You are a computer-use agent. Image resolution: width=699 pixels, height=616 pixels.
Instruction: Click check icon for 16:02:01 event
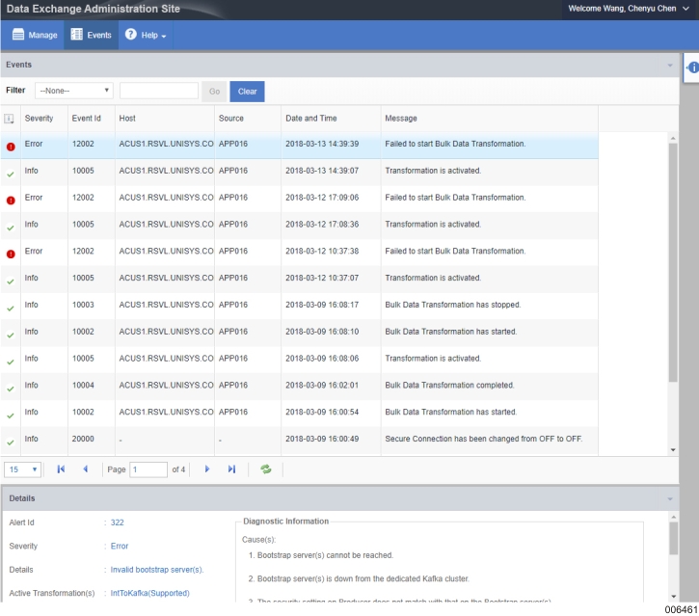pos(11,388)
